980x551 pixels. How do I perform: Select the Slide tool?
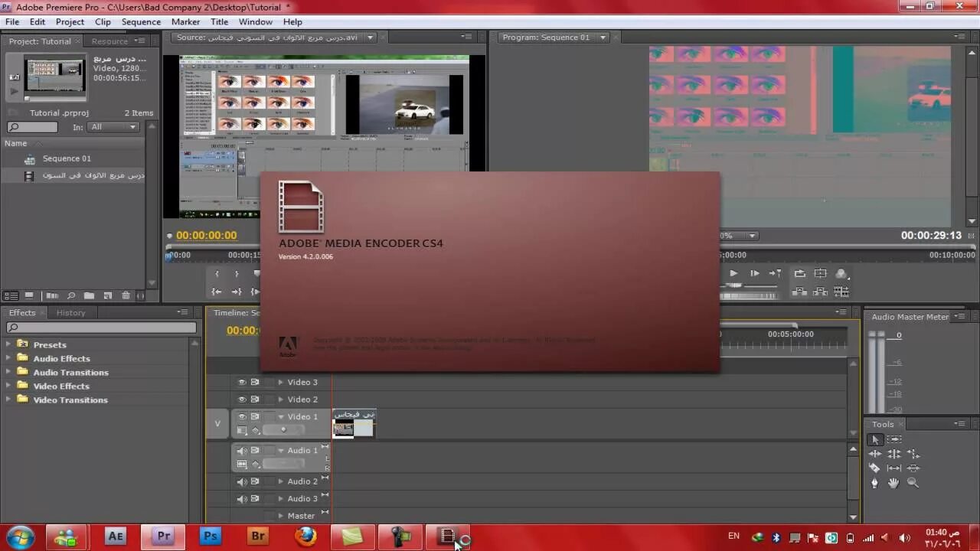[x=913, y=468]
